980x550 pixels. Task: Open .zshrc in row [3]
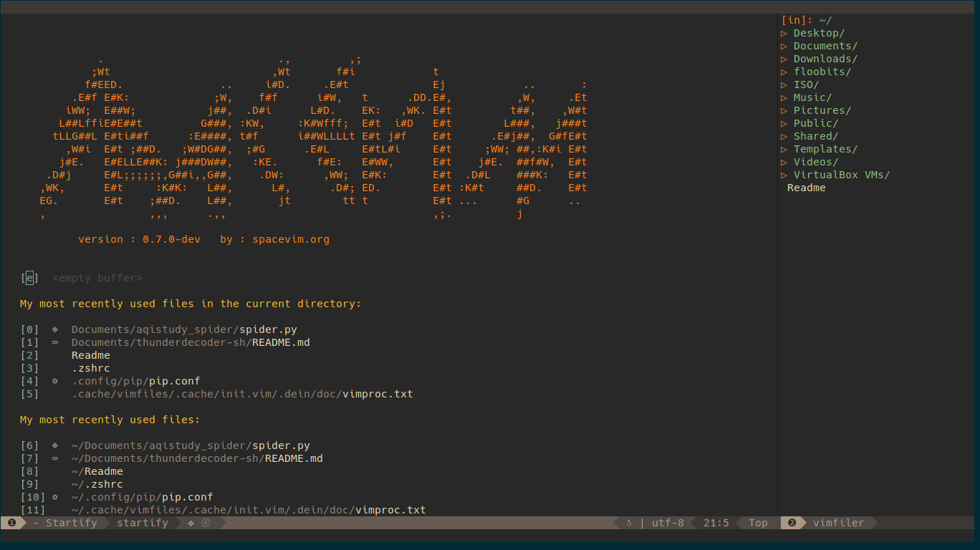coord(91,368)
